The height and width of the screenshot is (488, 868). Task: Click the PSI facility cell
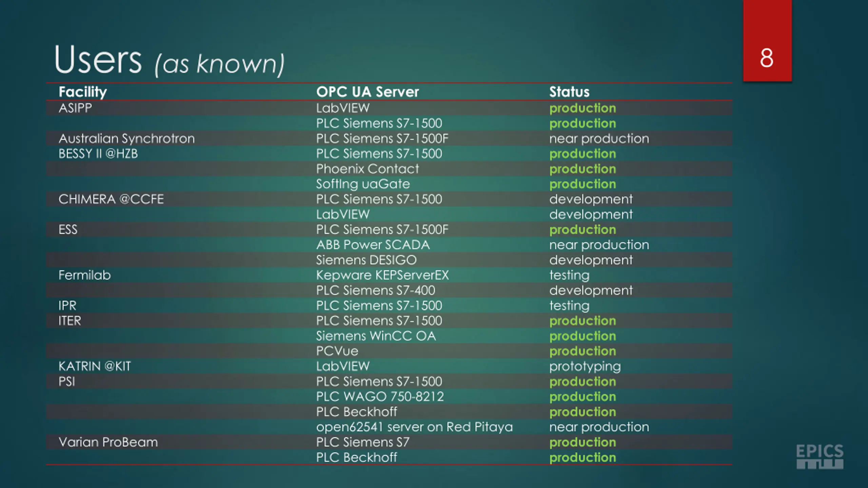[66, 382]
